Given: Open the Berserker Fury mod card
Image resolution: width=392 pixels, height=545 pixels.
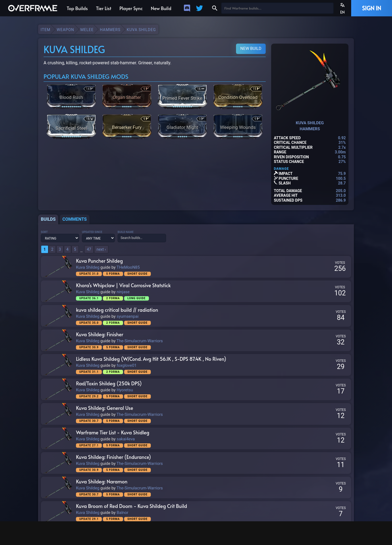Looking at the screenshot, I should [x=127, y=126].
